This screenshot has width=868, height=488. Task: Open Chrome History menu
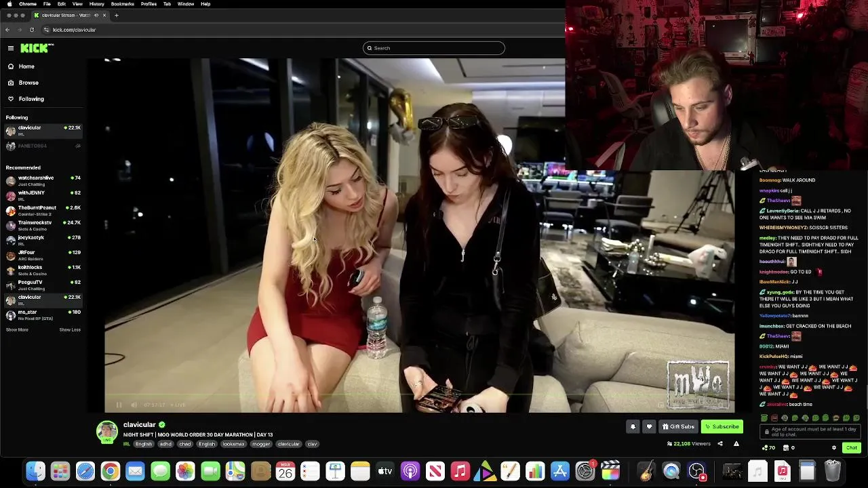(97, 4)
